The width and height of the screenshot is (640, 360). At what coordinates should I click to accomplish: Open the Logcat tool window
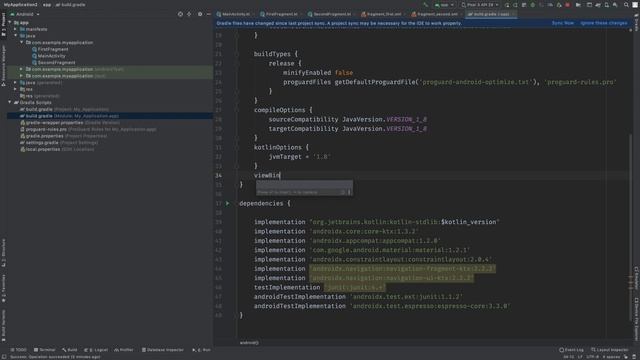[96, 350]
